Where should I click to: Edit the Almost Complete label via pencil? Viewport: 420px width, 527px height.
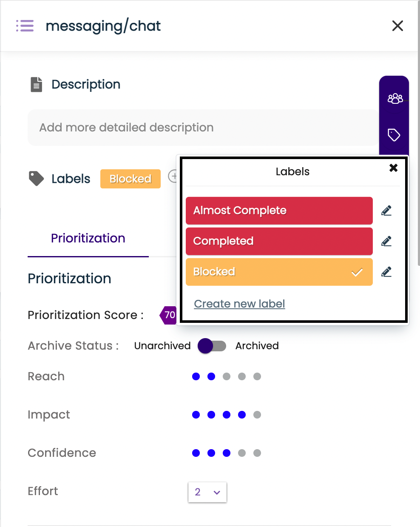click(x=386, y=211)
